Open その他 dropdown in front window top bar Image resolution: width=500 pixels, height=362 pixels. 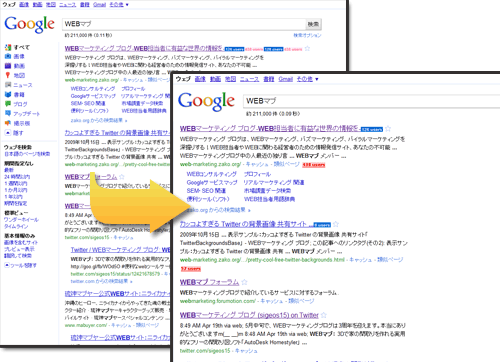point(307,79)
